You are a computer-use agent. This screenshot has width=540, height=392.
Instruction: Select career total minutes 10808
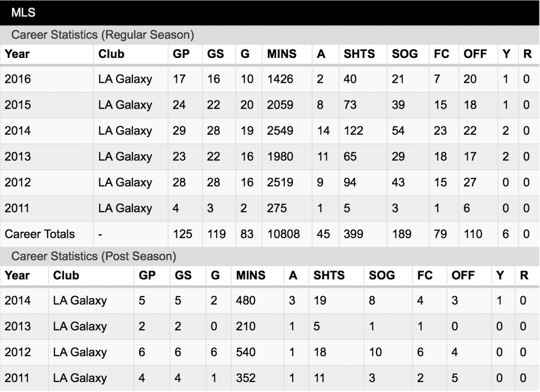pyautogui.click(x=283, y=234)
